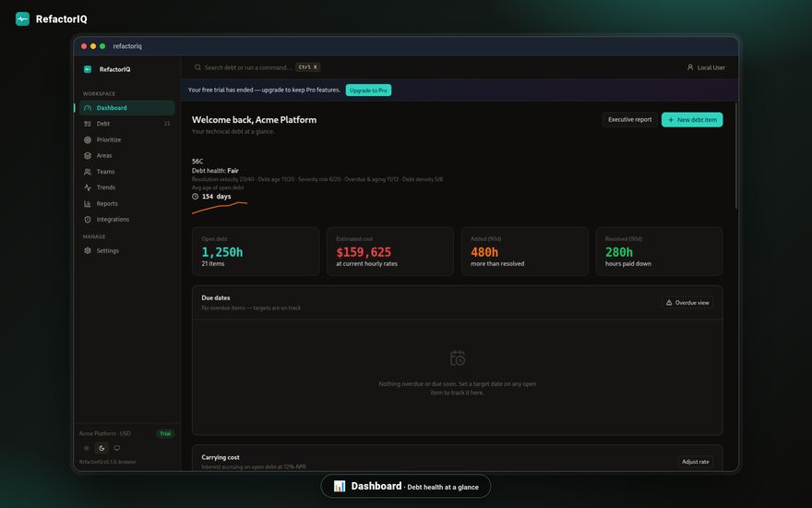The image size is (812, 508).
Task: Click 'Acme Platform · USD' workspace label
Action: pos(104,433)
